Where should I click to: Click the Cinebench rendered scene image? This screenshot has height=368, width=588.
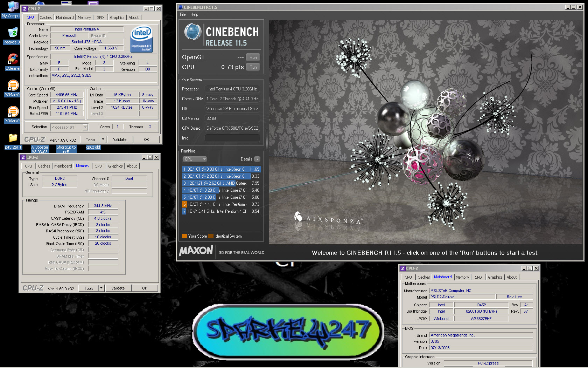(x=426, y=132)
